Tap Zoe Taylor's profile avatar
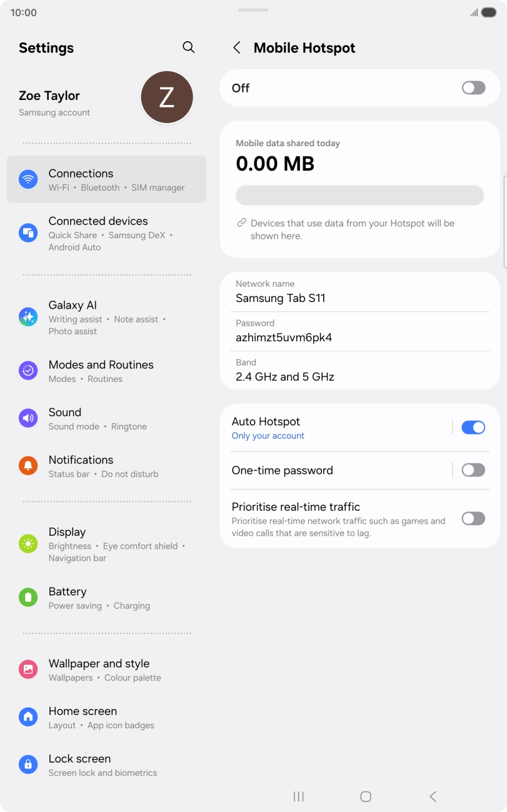Screen dimensions: 507x812 166,98
